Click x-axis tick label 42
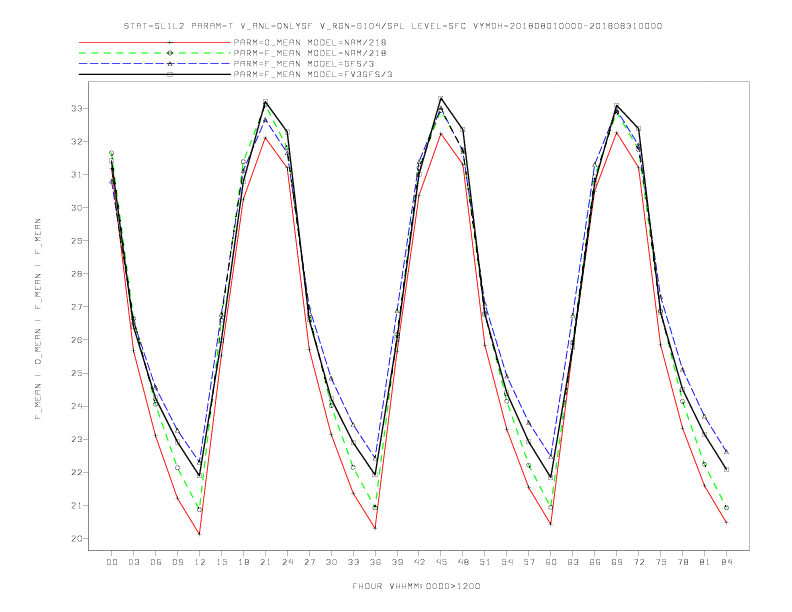 click(419, 562)
